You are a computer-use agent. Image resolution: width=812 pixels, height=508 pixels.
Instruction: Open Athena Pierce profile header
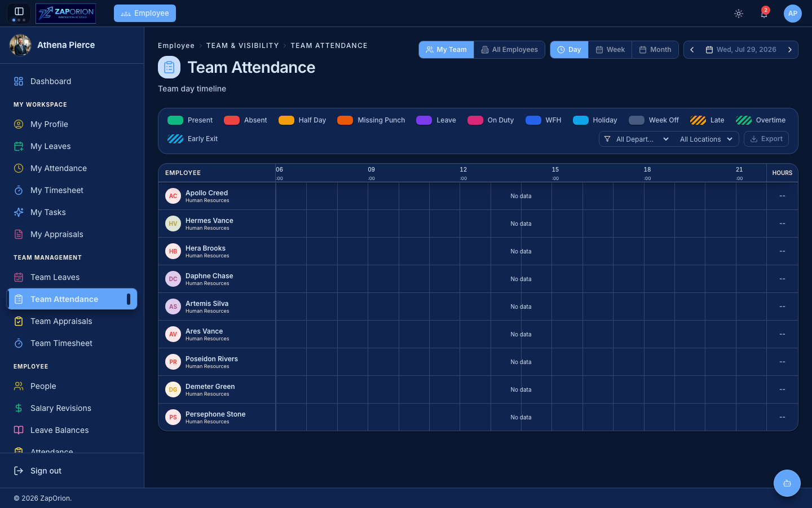point(72,45)
